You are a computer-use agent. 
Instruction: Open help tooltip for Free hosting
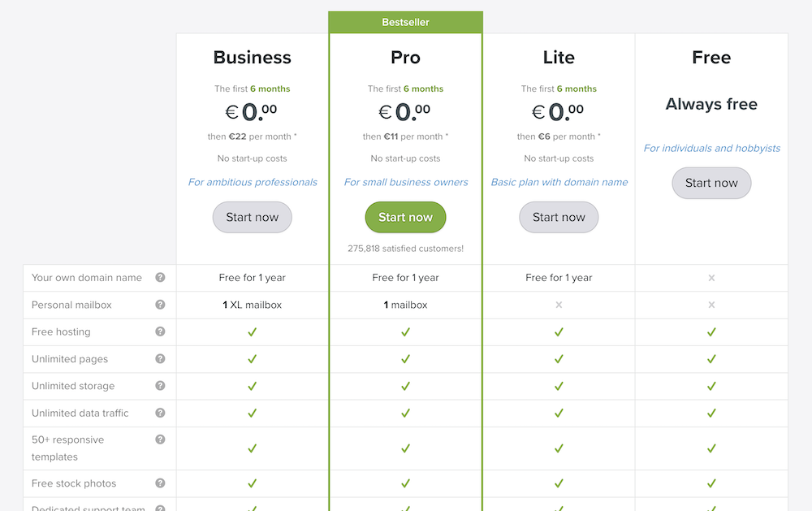pyautogui.click(x=160, y=331)
